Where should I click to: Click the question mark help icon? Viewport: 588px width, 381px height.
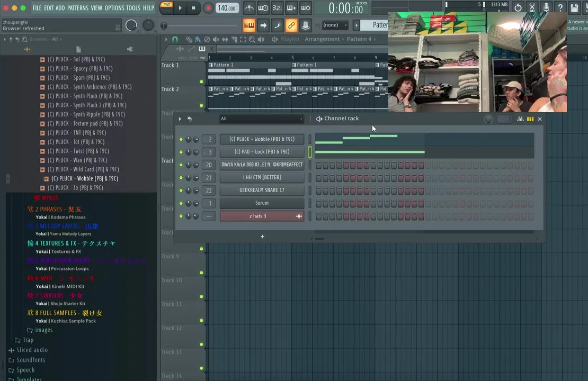(x=560, y=7)
